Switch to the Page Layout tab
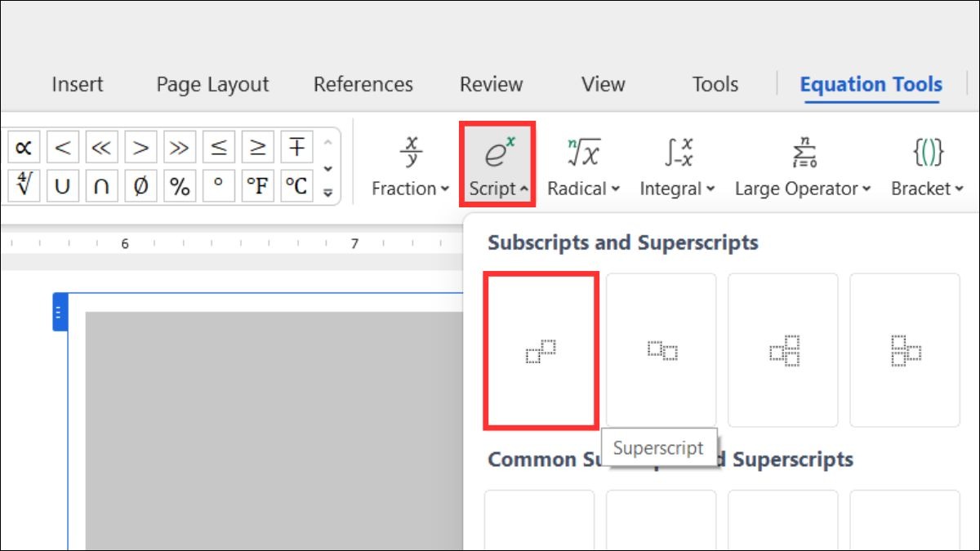This screenshot has height=551, width=980. point(212,84)
